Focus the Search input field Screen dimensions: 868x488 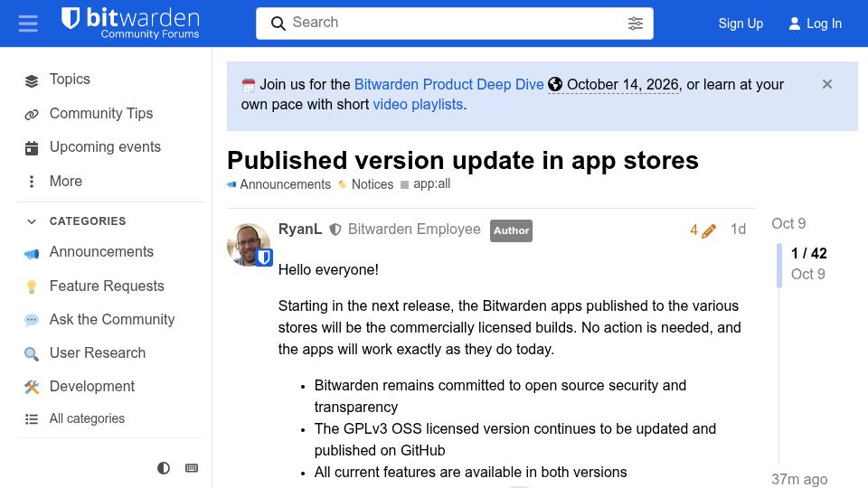pos(454,23)
